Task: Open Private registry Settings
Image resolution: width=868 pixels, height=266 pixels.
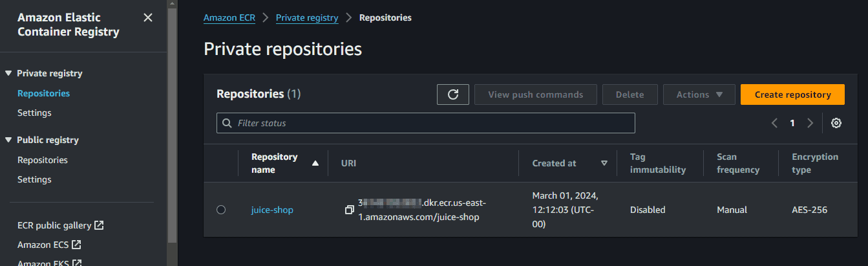Action: click(34, 113)
